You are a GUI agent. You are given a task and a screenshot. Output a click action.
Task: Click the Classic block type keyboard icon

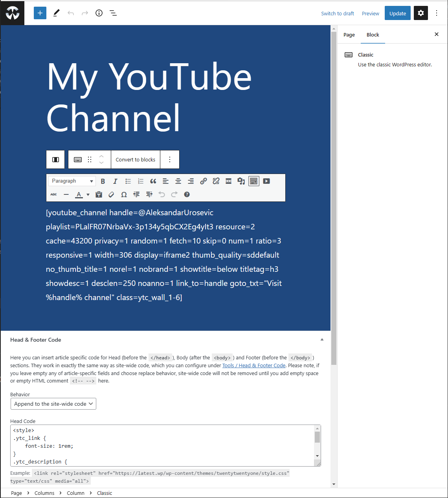click(78, 159)
